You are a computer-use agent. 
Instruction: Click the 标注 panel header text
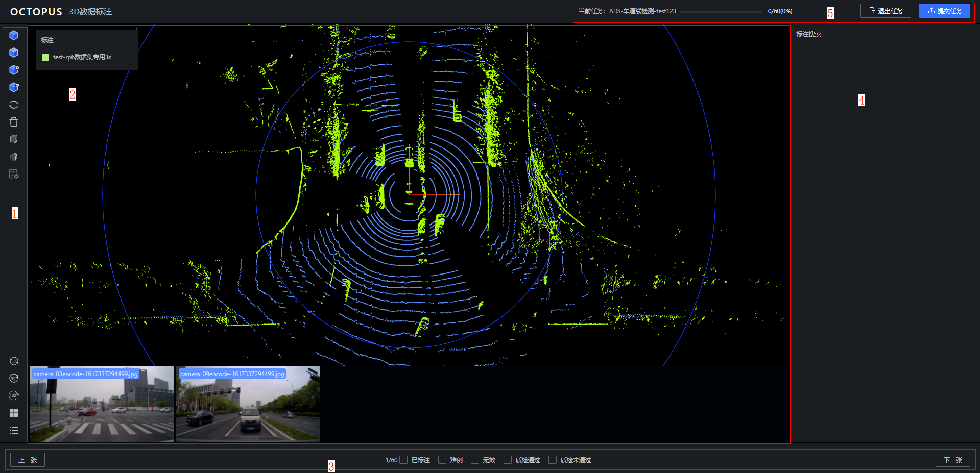point(47,40)
